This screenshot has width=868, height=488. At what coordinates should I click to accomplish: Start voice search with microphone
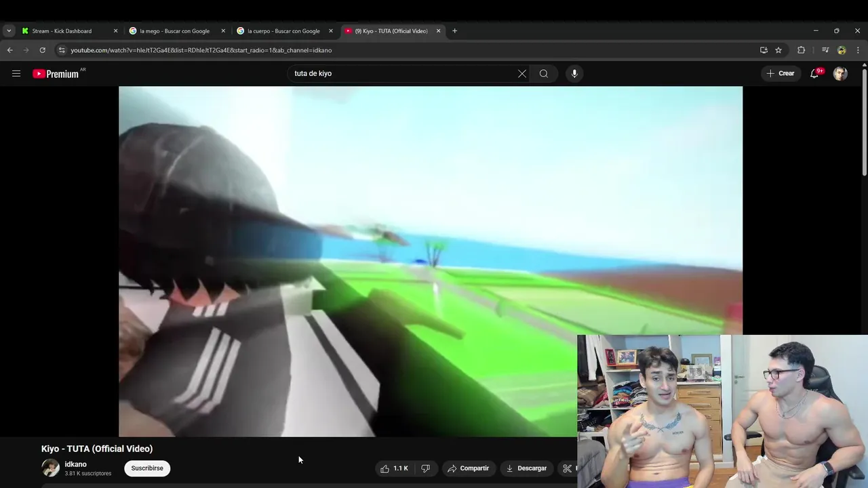click(574, 73)
